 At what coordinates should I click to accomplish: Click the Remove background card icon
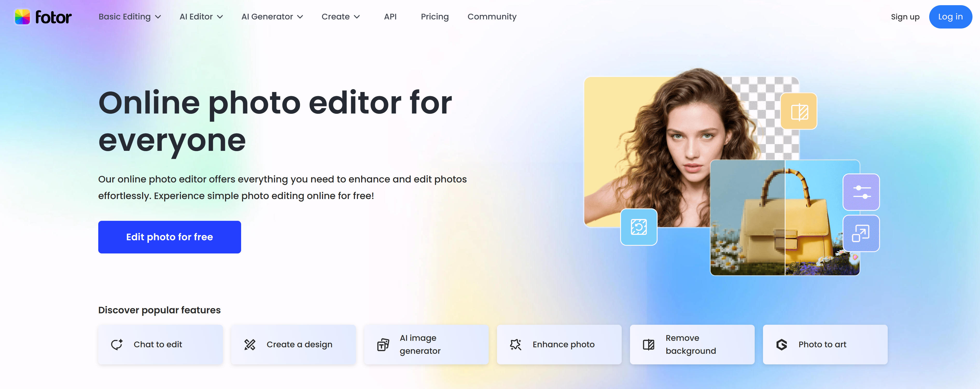[x=648, y=344]
